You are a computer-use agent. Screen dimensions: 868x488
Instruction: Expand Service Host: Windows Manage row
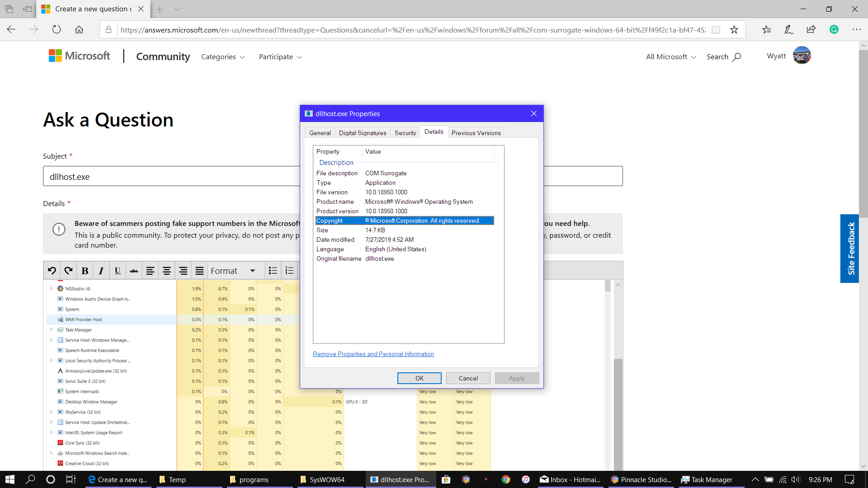tap(51, 340)
